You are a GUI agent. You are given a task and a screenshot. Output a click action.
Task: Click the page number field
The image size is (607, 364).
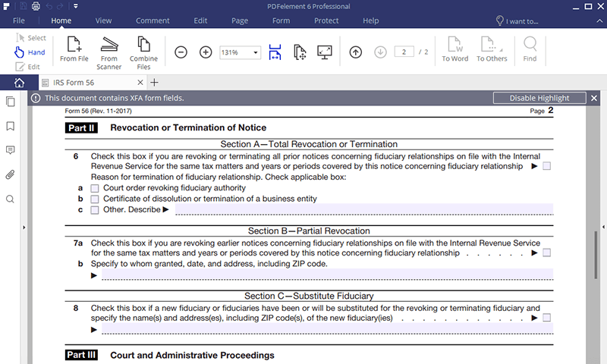404,52
